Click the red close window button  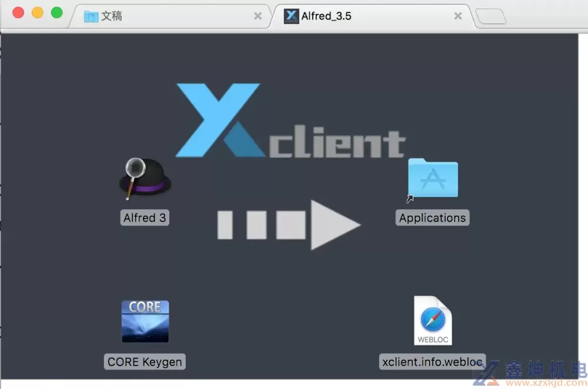click(18, 13)
